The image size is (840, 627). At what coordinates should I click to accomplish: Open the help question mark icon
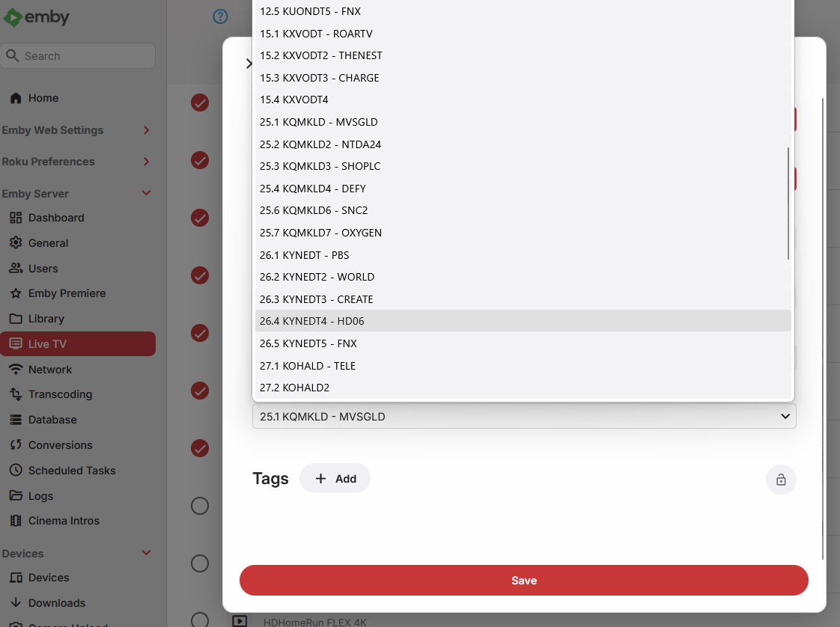pos(220,16)
